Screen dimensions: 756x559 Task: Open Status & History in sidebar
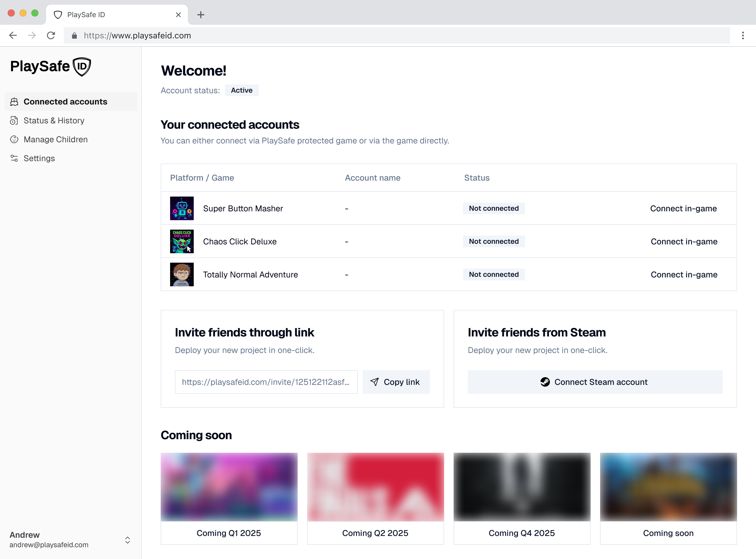coord(54,120)
